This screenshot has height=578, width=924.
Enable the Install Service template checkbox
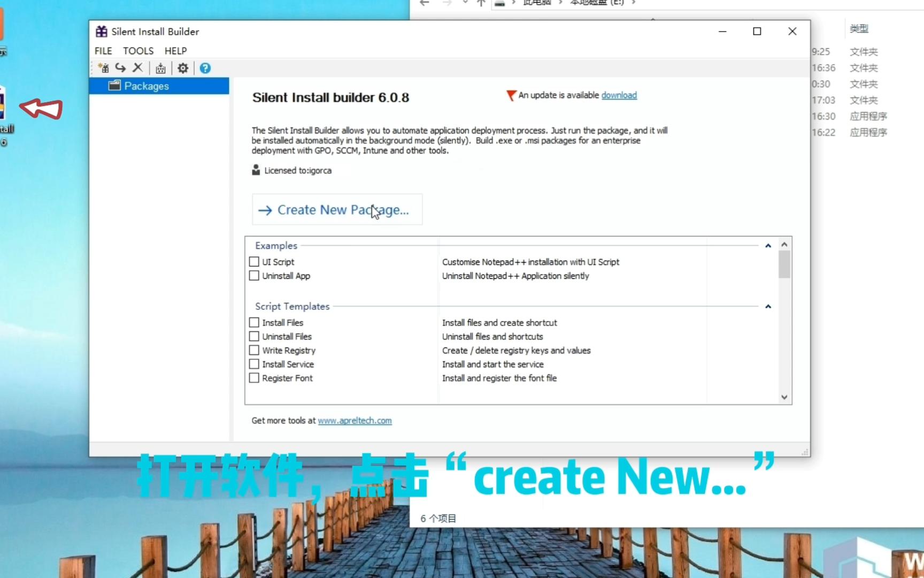coord(254,364)
